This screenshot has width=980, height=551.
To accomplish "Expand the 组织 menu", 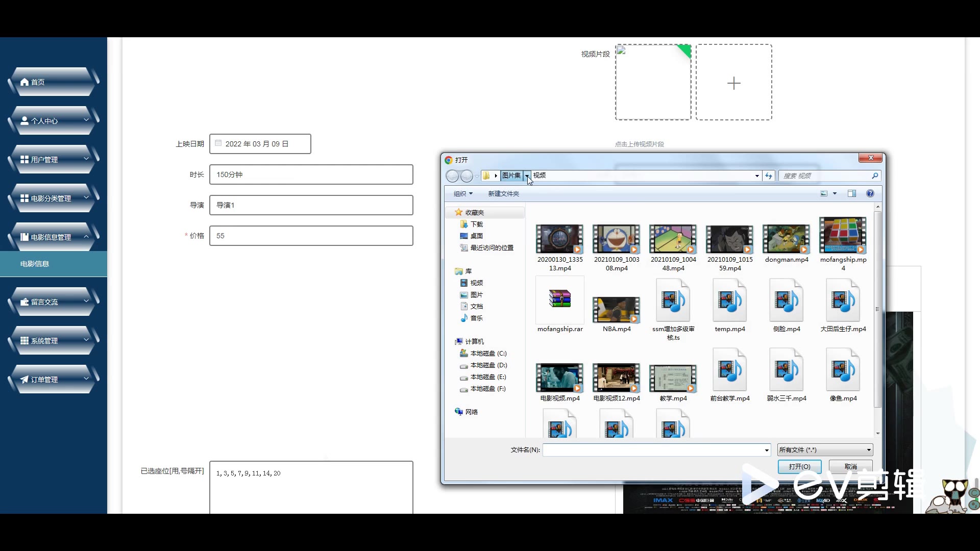I will pos(463,193).
